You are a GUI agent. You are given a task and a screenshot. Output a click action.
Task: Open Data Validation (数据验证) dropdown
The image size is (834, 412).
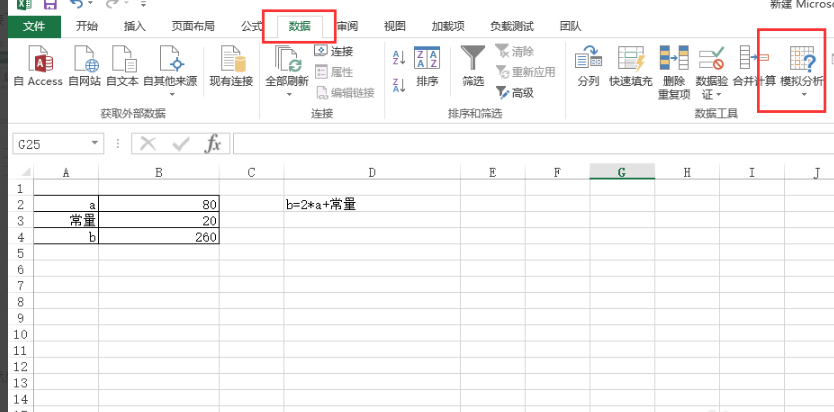pos(711,72)
